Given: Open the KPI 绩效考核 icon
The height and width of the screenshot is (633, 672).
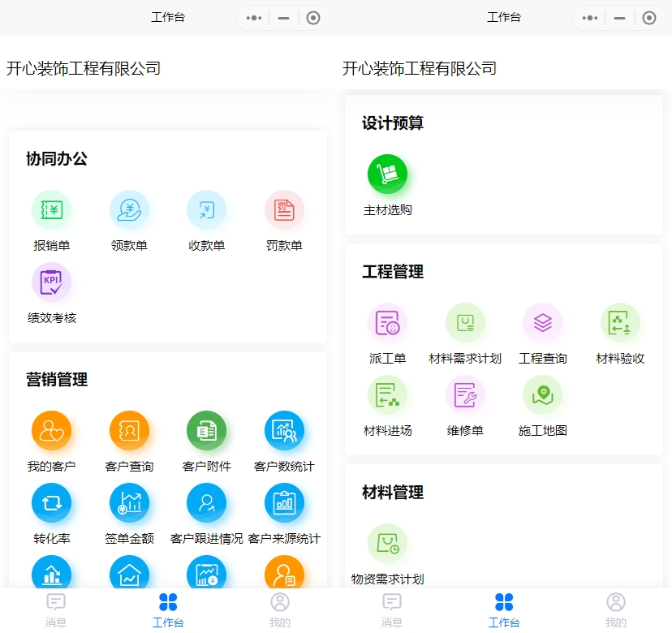Looking at the screenshot, I should click(x=51, y=282).
